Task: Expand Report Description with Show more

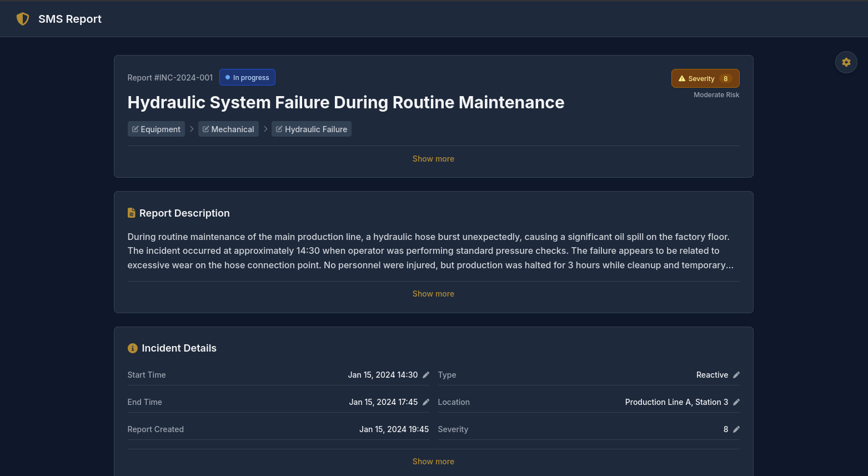Action: click(x=433, y=294)
